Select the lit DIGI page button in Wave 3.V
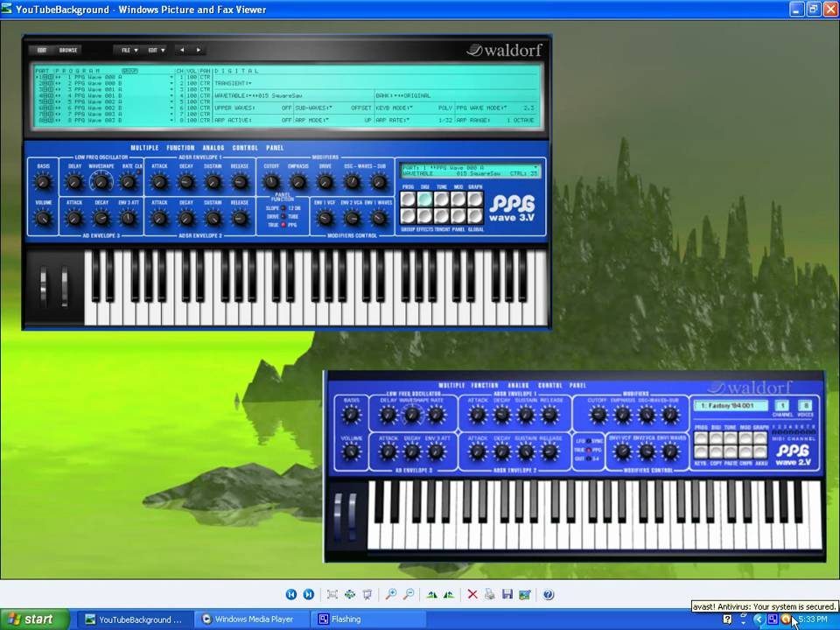The width and height of the screenshot is (840, 630). (x=425, y=199)
